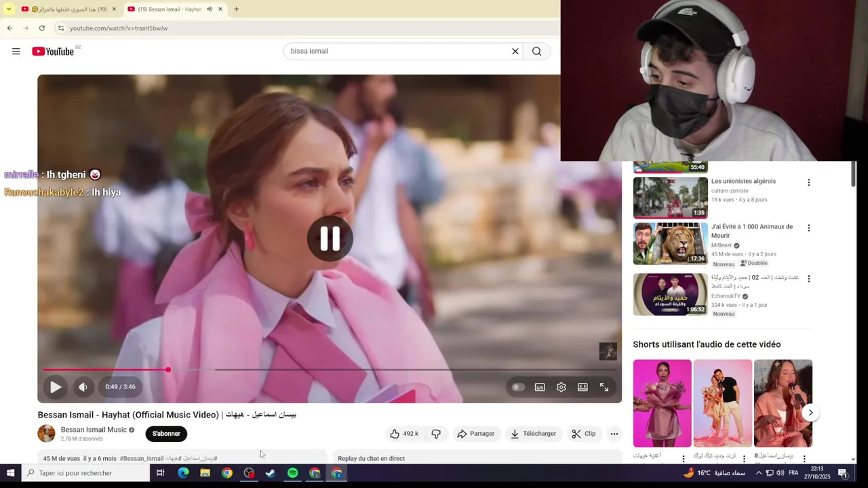Open the notification center icon

[x=843, y=473]
